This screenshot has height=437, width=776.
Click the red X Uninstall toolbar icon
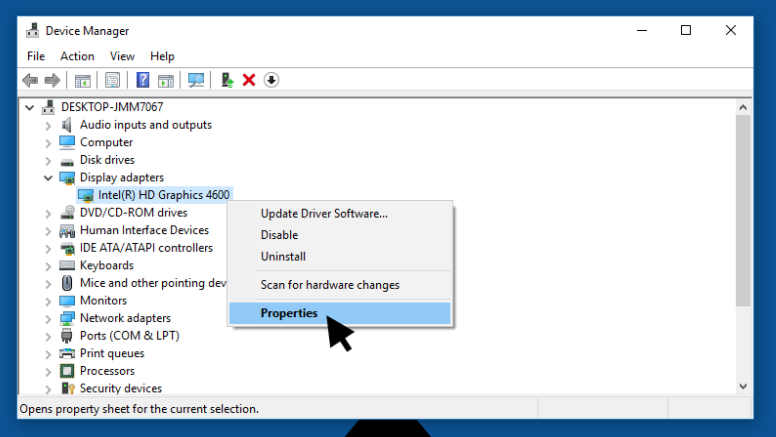(x=249, y=80)
